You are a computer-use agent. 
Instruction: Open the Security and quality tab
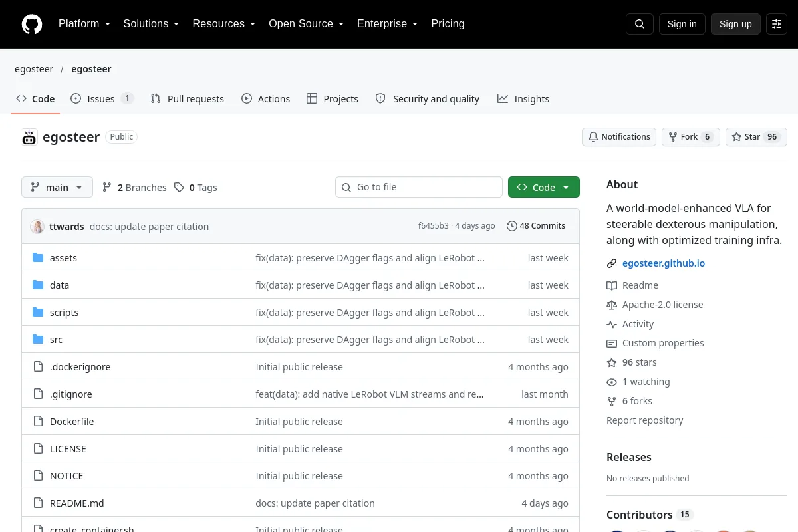coord(428,98)
